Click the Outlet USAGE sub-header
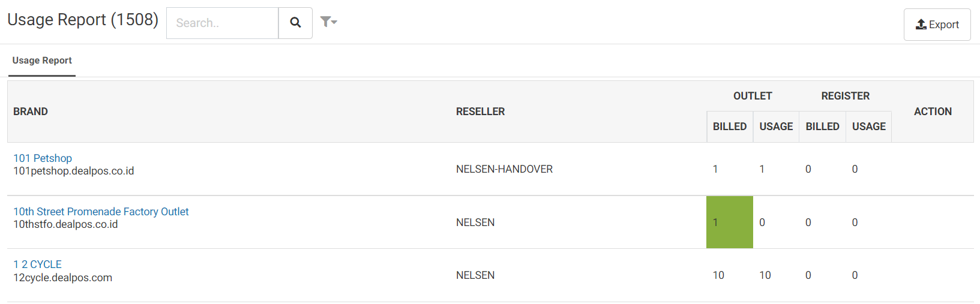 pyautogui.click(x=776, y=127)
